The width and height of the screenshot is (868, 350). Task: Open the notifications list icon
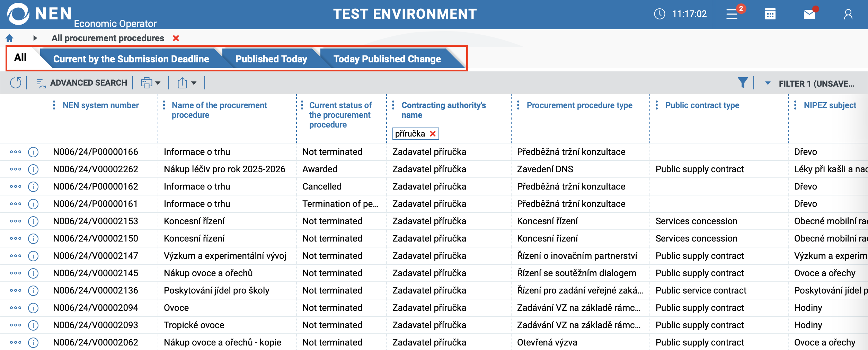(x=732, y=14)
